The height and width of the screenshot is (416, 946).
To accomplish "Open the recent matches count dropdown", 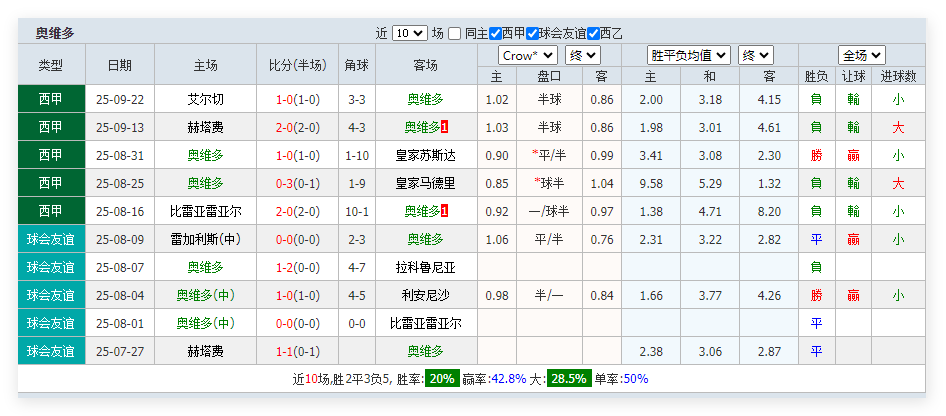I will point(410,33).
